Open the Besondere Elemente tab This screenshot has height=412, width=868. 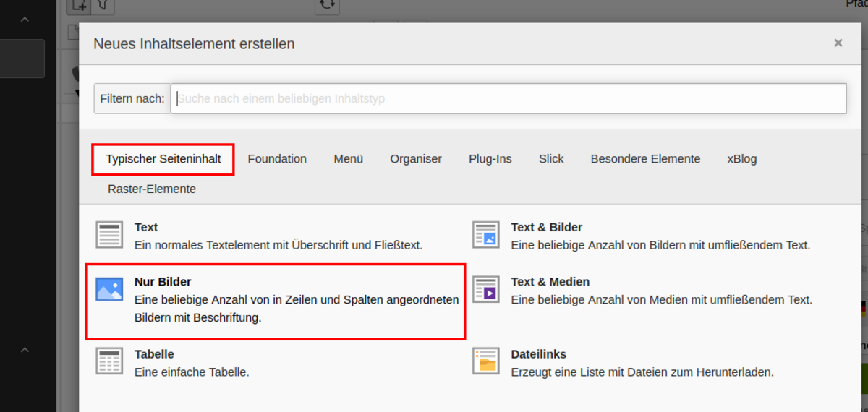[x=645, y=159]
